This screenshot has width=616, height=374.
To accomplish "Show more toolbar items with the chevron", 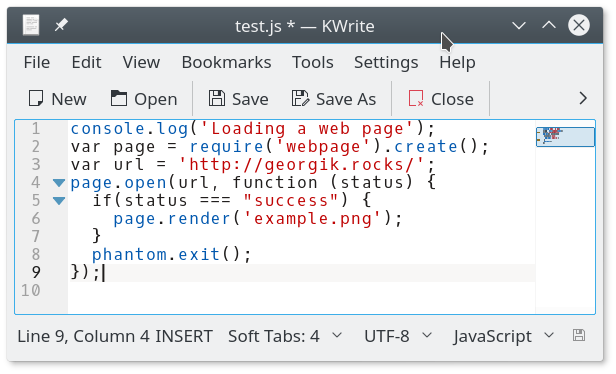I will [x=583, y=98].
